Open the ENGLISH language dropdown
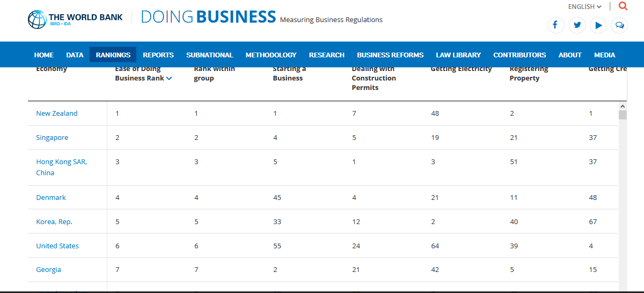The width and height of the screenshot is (644, 293). (585, 7)
